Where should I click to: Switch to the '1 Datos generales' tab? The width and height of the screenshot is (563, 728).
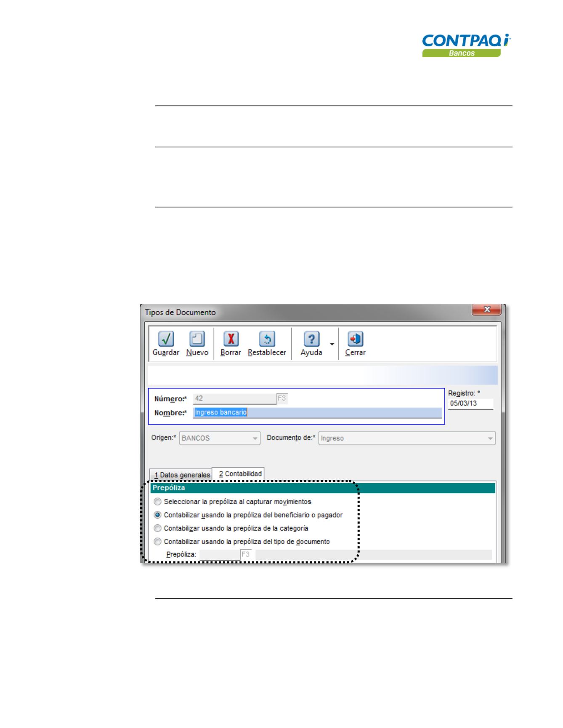[x=182, y=475]
